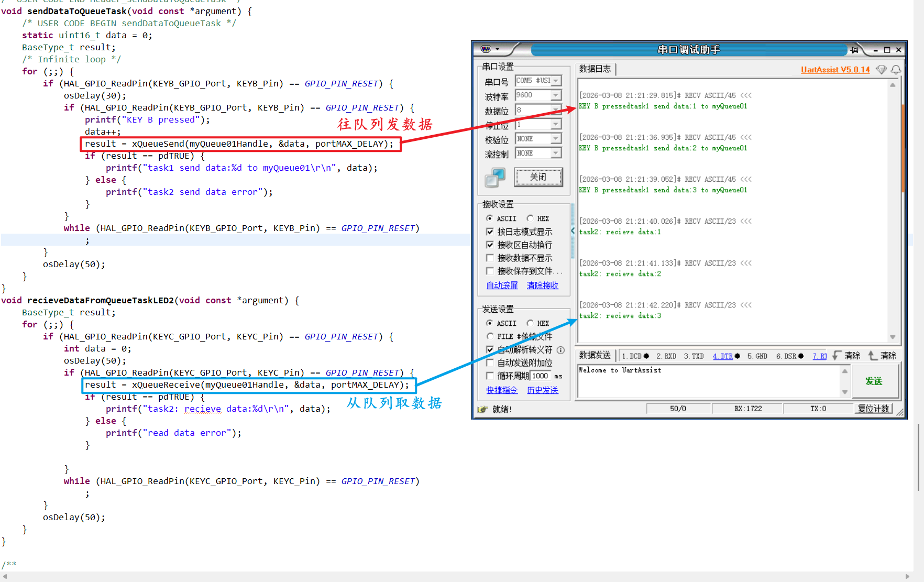Pin the serial assistant window on top

click(x=855, y=50)
